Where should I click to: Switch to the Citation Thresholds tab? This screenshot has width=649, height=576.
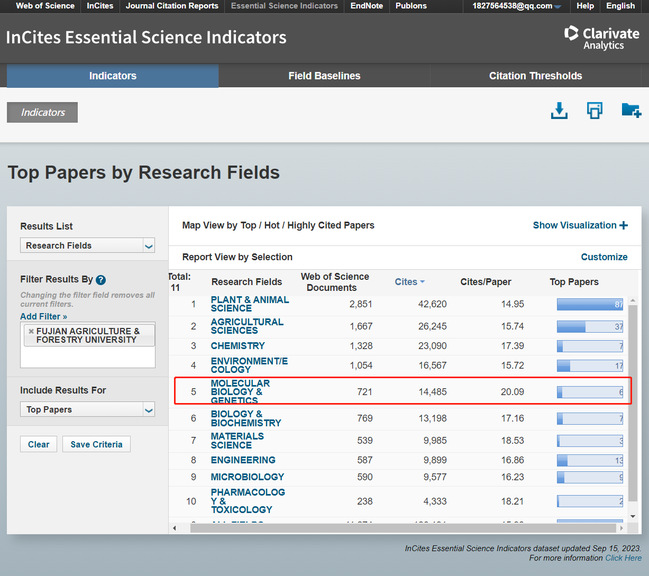[x=535, y=76]
